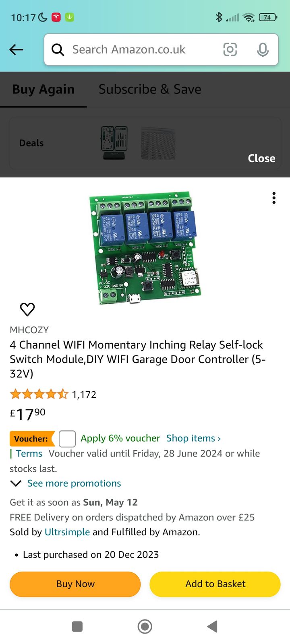Switch to Subscribe & Save tab
Screen dimensions: 290x644
pyautogui.click(x=150, y=89)
